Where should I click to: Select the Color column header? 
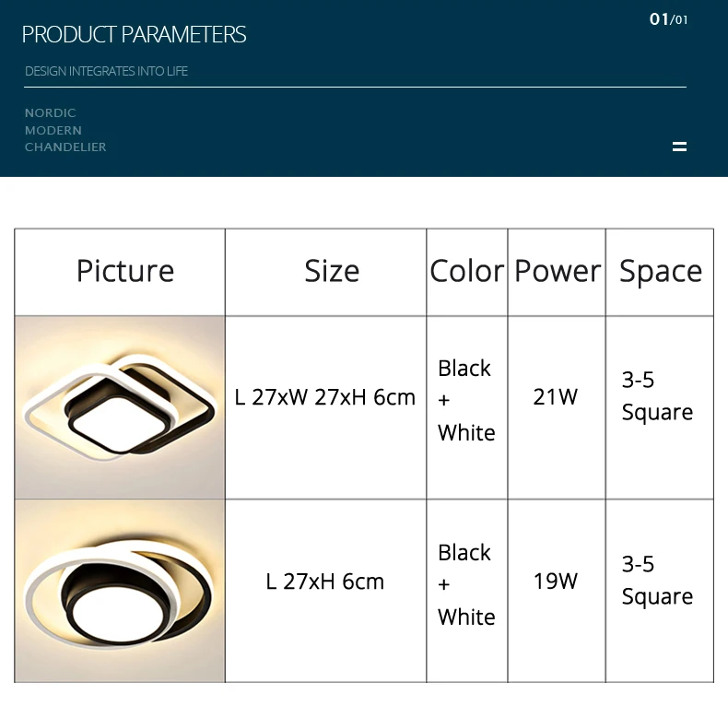point(466,271)
